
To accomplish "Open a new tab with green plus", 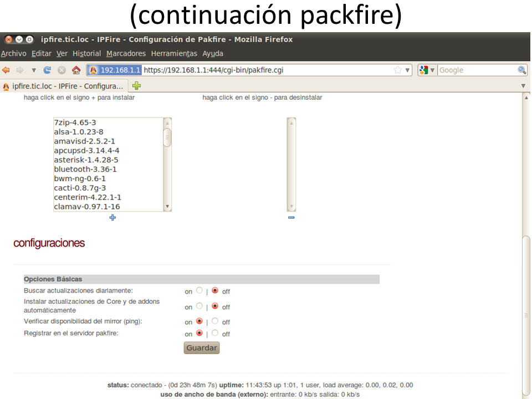I will tap(136, 86).
